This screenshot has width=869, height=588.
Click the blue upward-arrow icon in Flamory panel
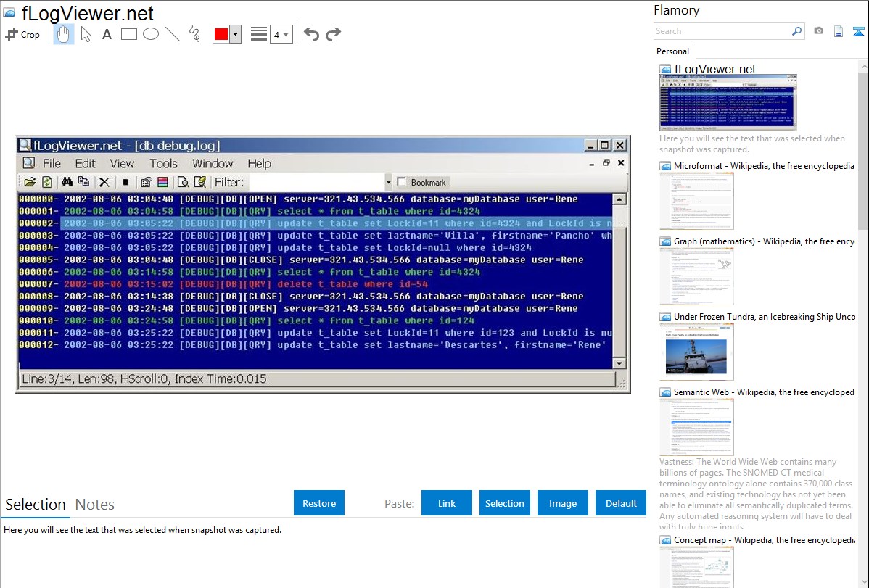click(858, 31)
